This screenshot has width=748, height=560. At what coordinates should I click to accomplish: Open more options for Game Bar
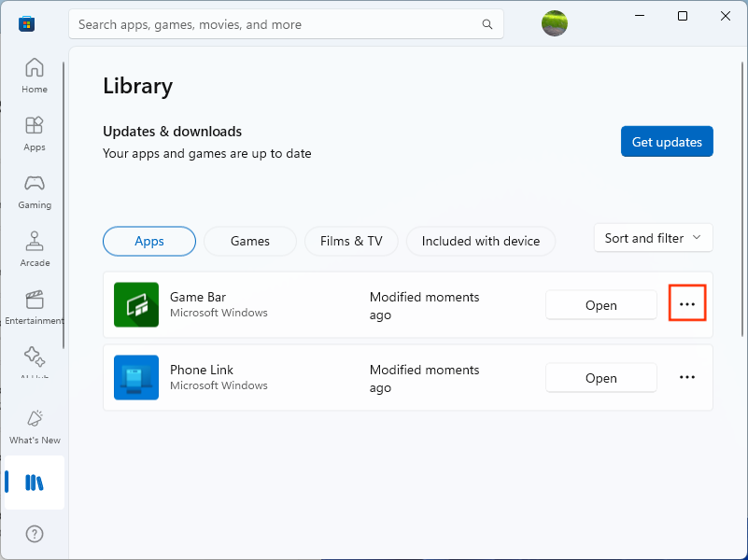pos(687,303)
